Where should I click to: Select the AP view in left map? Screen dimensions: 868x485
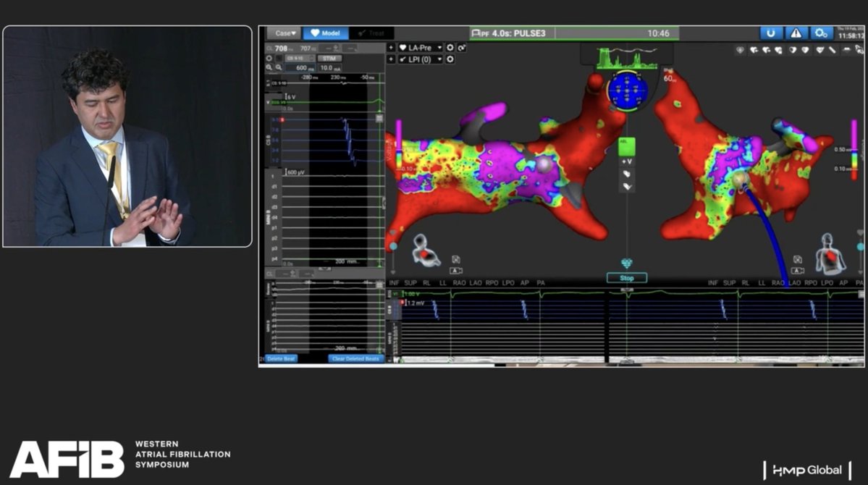[524, 283]
